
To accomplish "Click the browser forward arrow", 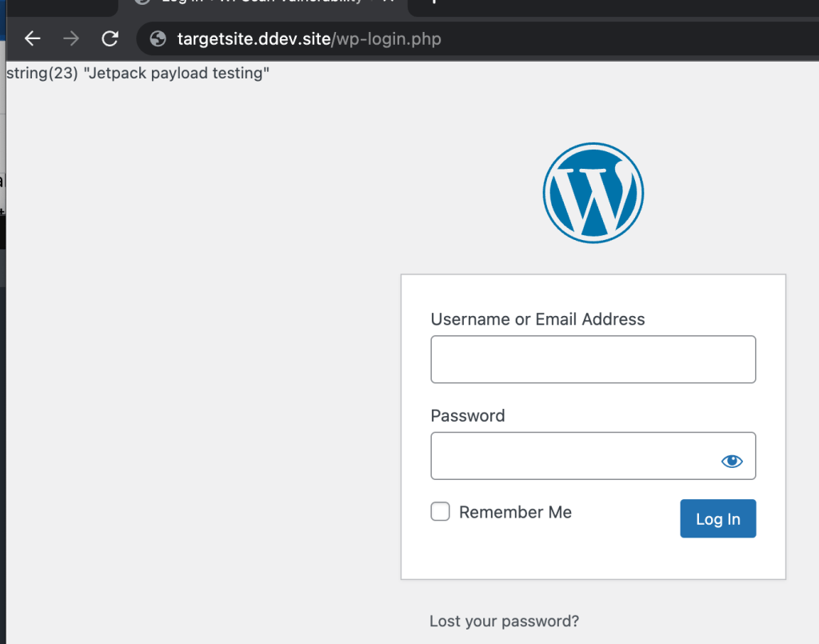I will pos(71,38).
